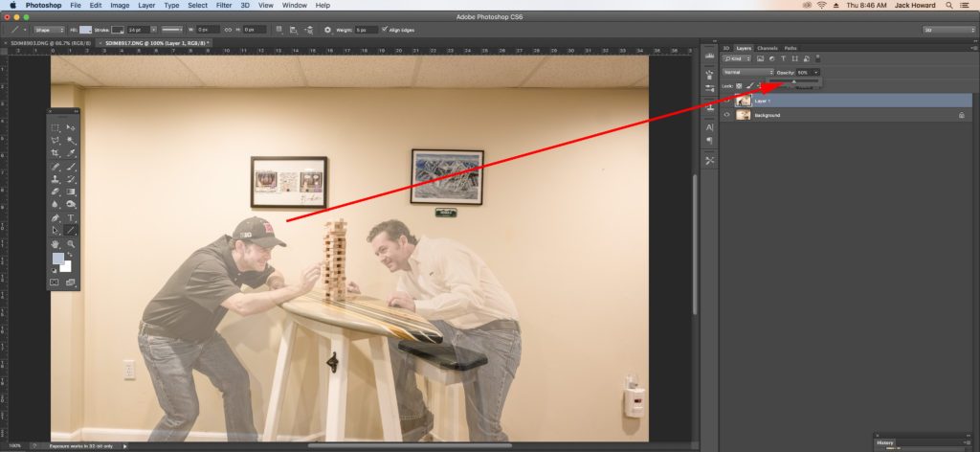Viewport: 980px width, 452px height.
Task: Open the Filter menu
Action: [224, 5]
